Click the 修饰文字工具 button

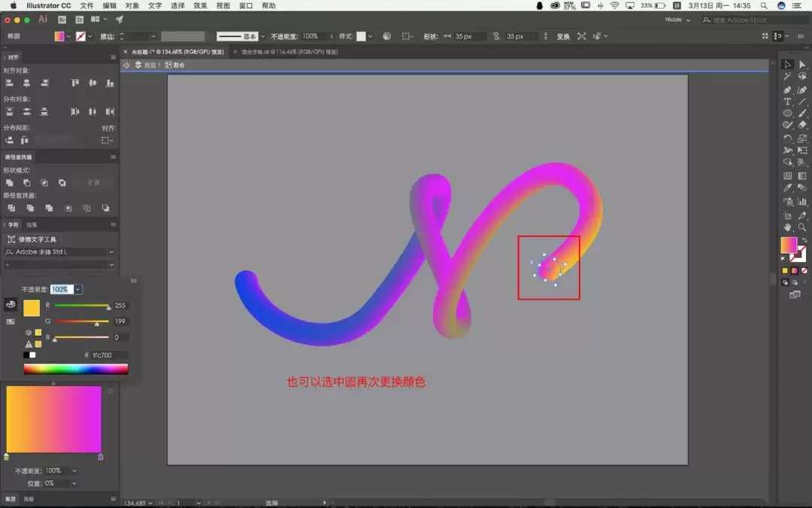pyautogui.click(x=32, y=239)
